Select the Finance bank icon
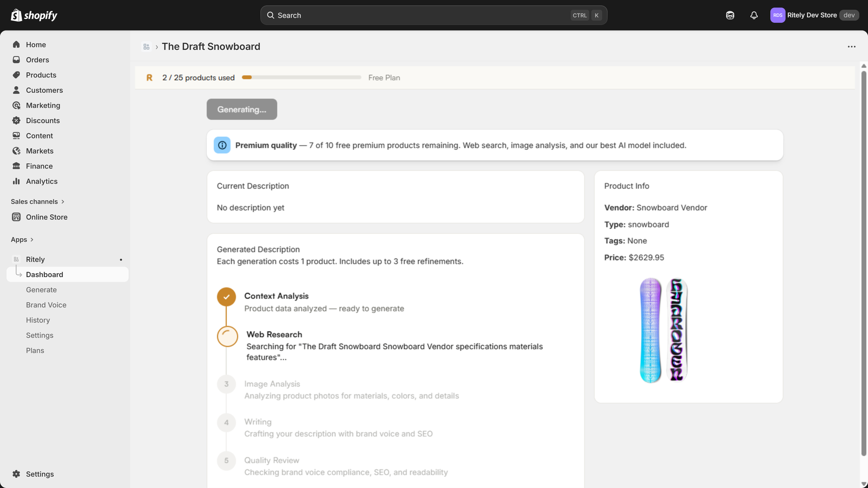The width and height of the screenshot is (868, 488). tap(16, 166)
